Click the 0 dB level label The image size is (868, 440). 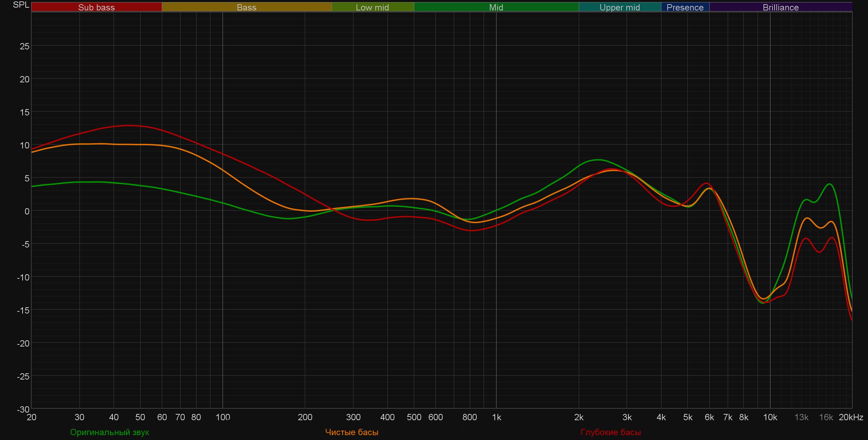pos(27,211)
